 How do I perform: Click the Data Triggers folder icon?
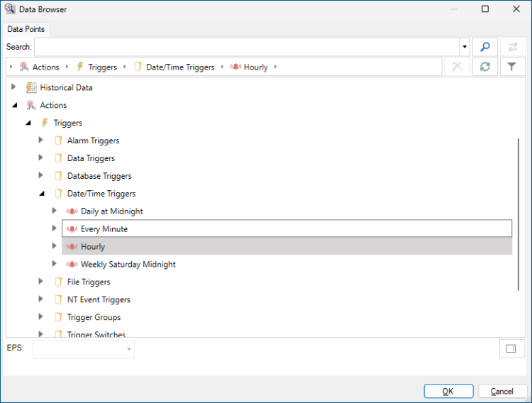point(58,158)
